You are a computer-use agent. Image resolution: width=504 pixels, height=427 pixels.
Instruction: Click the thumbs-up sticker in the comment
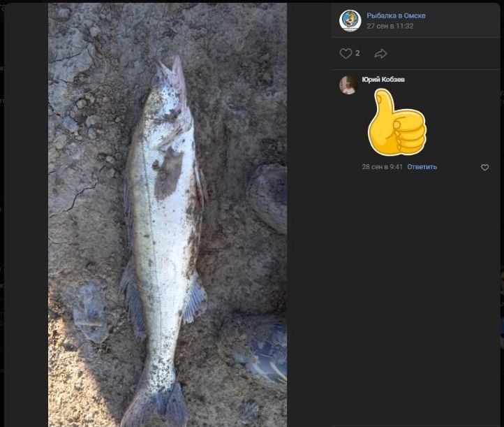coord(396,123)
